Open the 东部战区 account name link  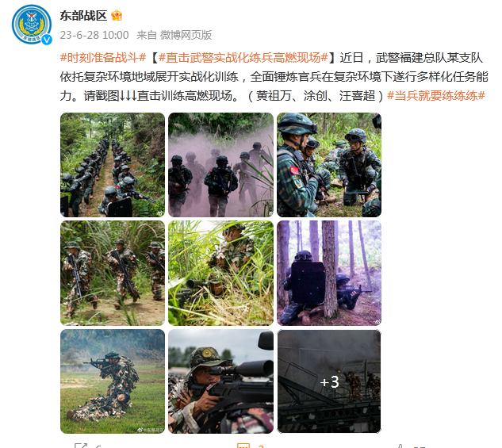pos(83,15)
